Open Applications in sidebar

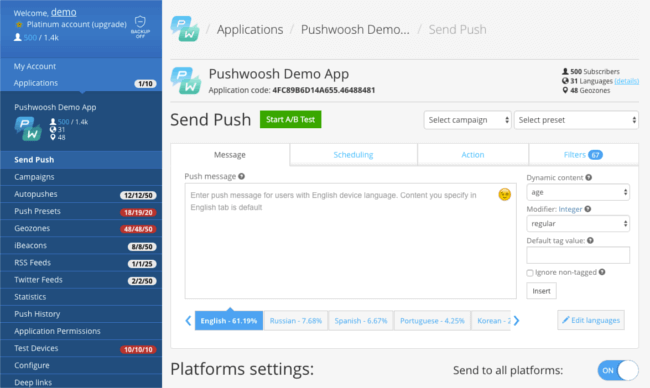(81, 83)
